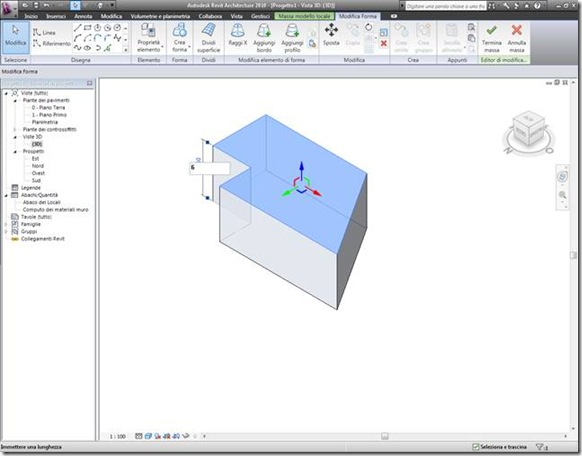The image size is (582, 456).
Task: Click the red delete X icon
Action: coord(384,43)
